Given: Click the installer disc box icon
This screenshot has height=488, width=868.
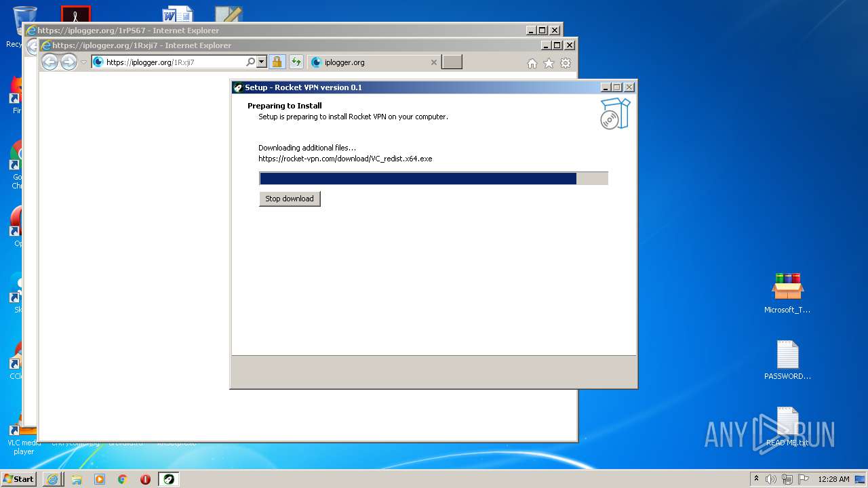Looking at the screenshot, I should point(615,114).
